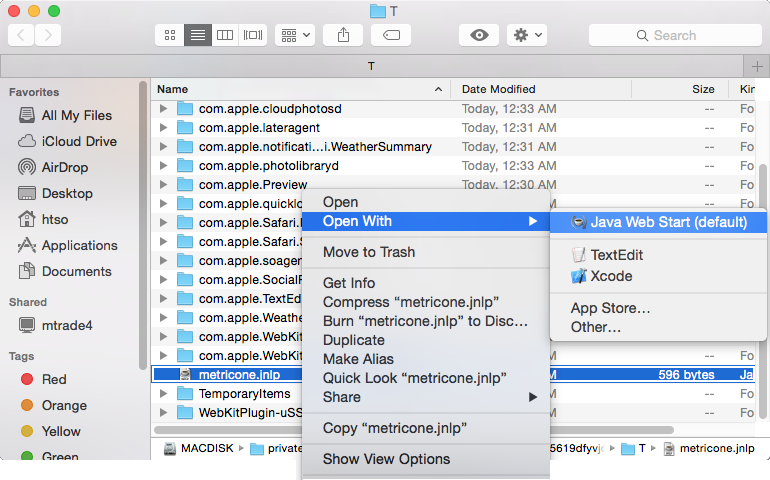Expand the TemporaryItems folder
This screenshot has height=480, width=770.
(164, 394)
